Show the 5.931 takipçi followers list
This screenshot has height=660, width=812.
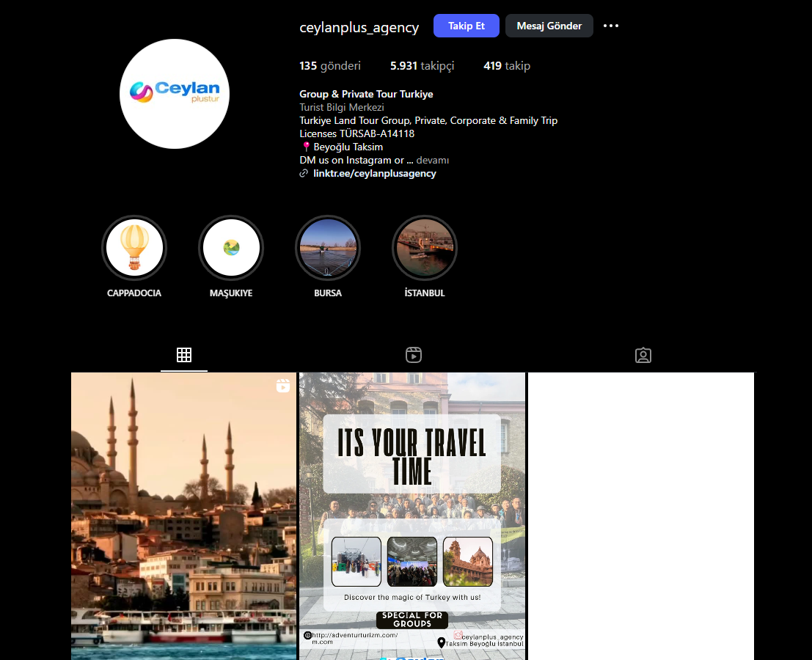(422, 66)
